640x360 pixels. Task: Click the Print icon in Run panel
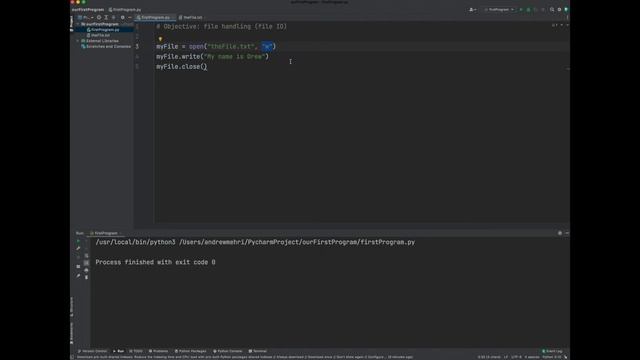pyautogui.click(x=86, y=270)
